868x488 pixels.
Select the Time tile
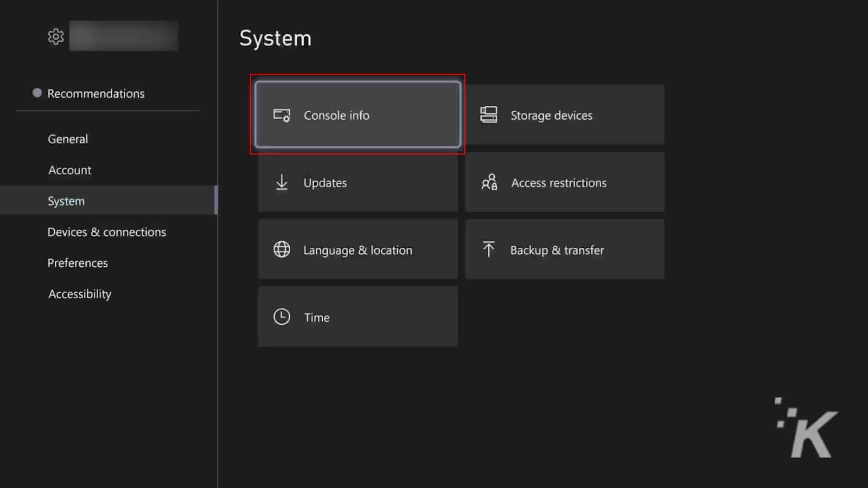[358, 317]
